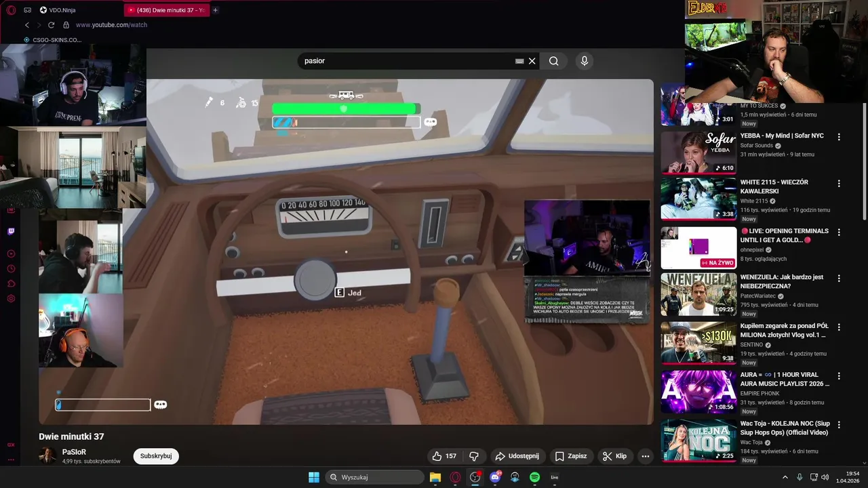
Task: Open the on-screen keyboard in search
Action: click(519, 61)
